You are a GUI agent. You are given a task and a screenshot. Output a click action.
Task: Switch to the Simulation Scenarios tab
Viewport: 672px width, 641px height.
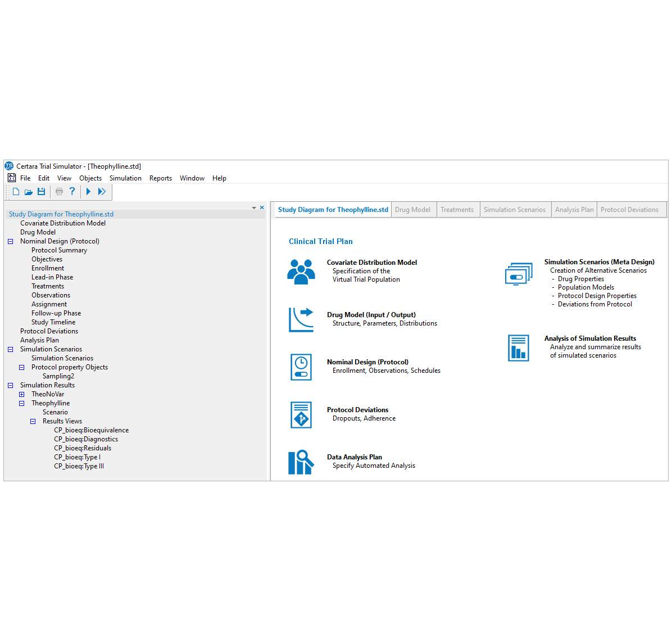pos(515,210)
